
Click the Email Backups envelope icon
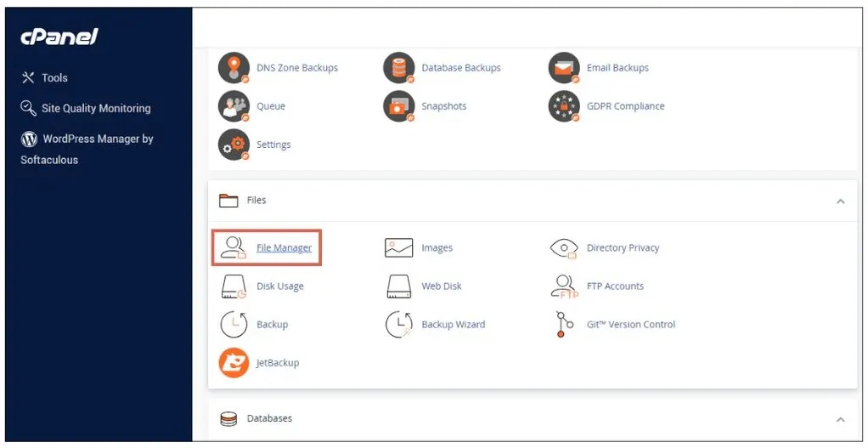point(564,68)
